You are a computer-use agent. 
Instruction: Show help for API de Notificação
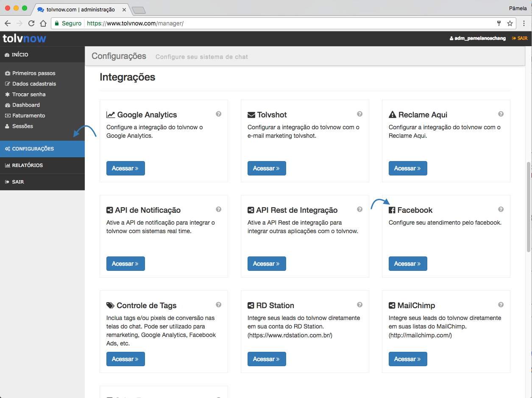218,209
